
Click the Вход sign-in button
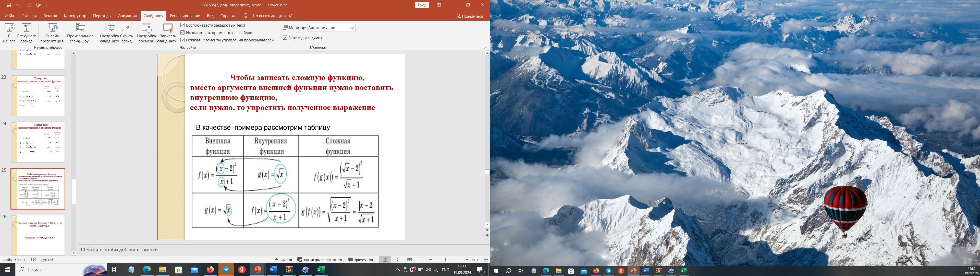[x=422, y=5]
